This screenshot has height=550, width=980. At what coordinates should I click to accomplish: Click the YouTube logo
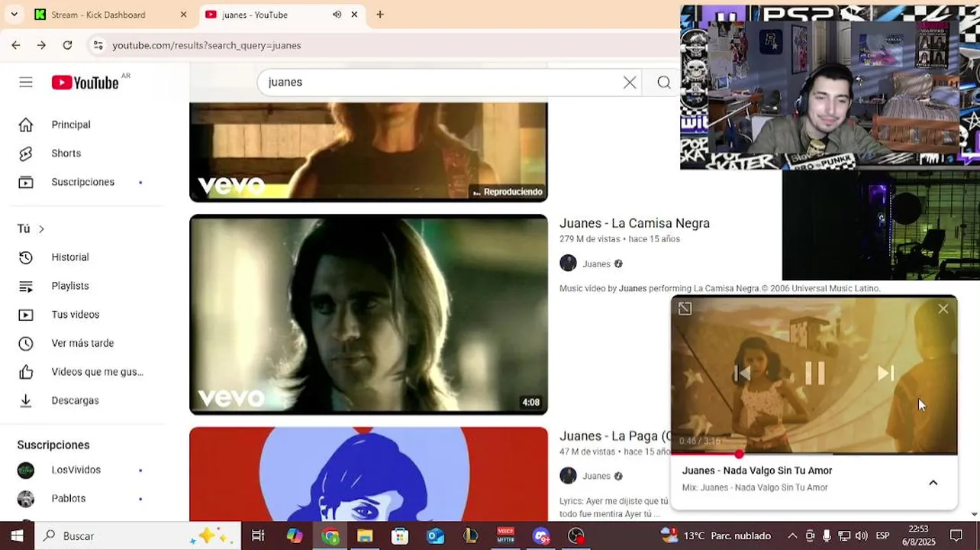[x=85, y=82]
